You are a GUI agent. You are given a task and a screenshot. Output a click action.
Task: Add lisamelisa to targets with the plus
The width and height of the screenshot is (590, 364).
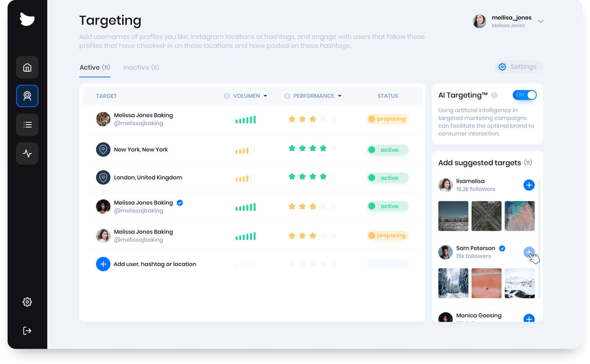(x=529, y=185)
